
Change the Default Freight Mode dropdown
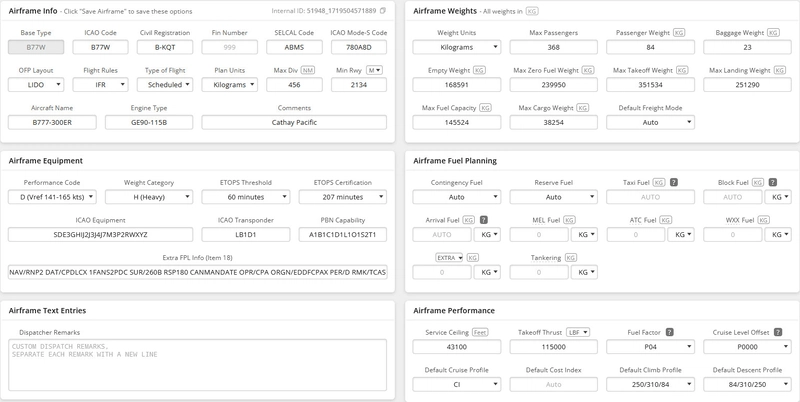tap(651, 122)
